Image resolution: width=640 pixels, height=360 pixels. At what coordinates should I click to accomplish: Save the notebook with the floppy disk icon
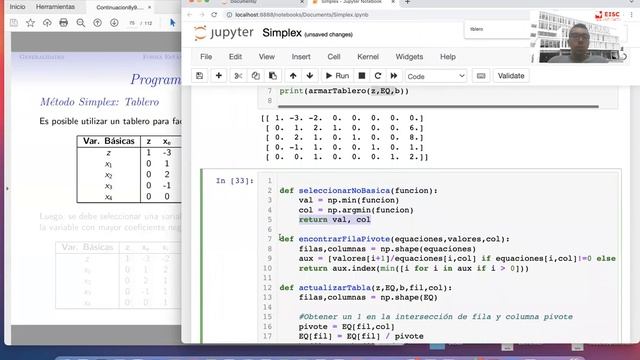(200, 76)
